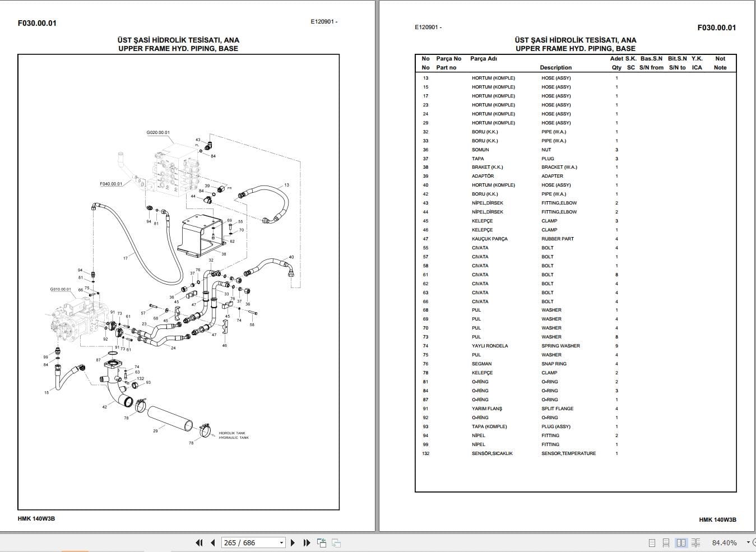Image resolution: width=756 pixels, height=552 pixels.
Task: Select the row 93 PLUG (ASSY) description
Action: (556, 426)
